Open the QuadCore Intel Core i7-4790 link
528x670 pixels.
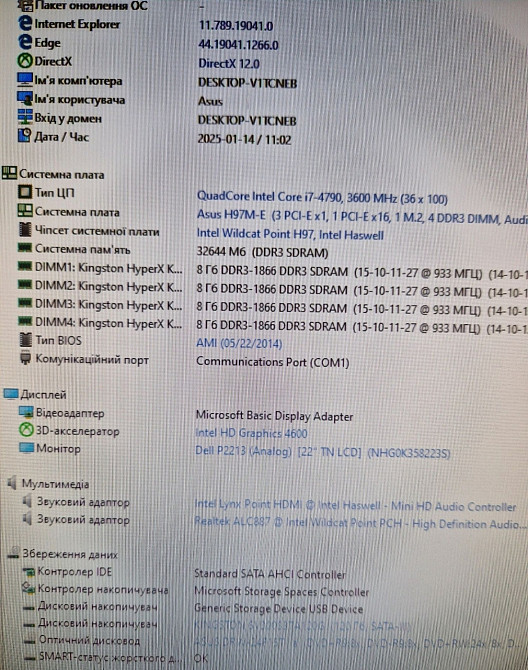click(322, 197)
